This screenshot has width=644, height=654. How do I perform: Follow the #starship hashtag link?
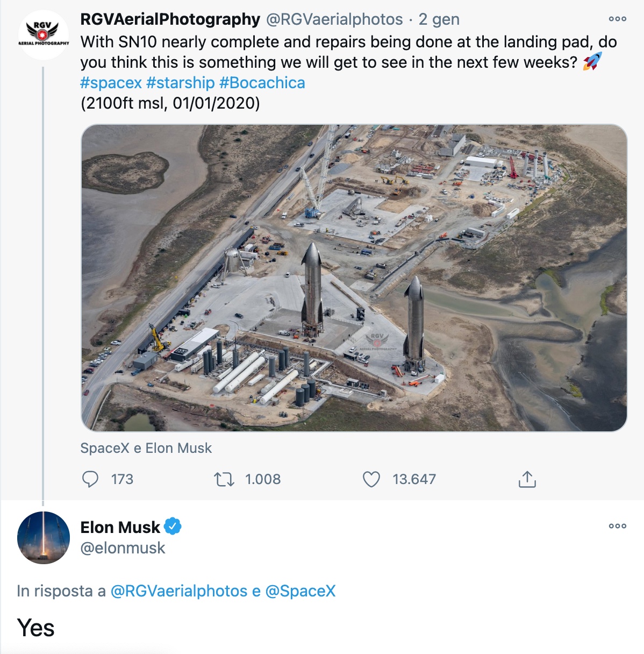coord(180,83)
